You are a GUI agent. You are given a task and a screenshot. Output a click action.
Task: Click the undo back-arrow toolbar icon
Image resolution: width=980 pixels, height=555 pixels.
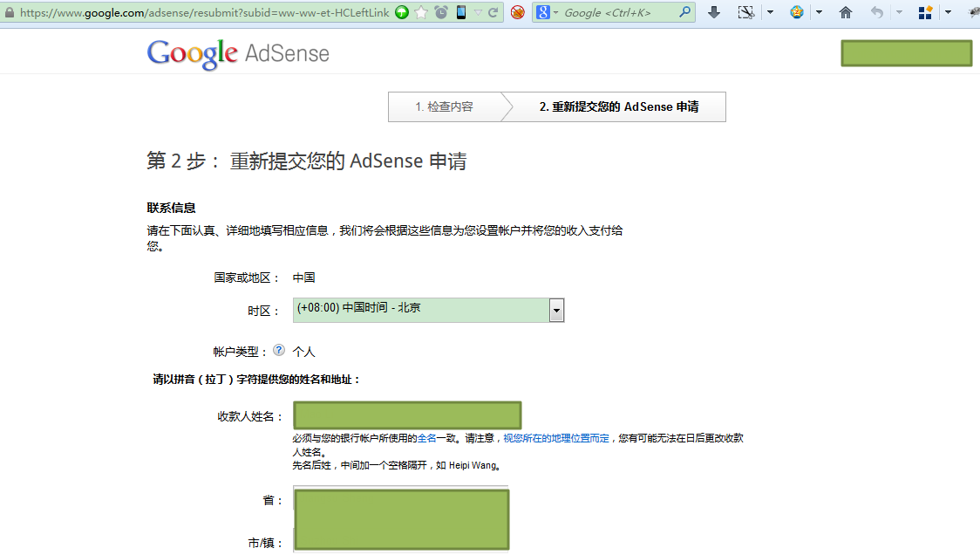coord(877,12)
